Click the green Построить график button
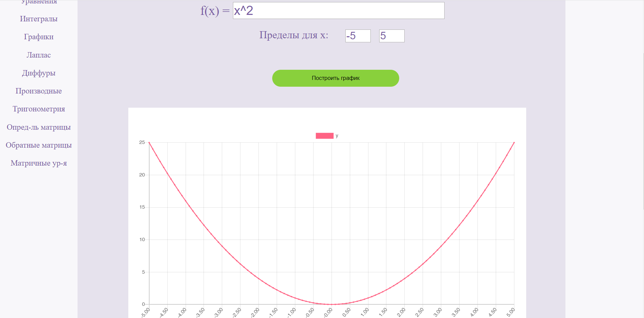The image size is (644, 318). click(336, 78)
